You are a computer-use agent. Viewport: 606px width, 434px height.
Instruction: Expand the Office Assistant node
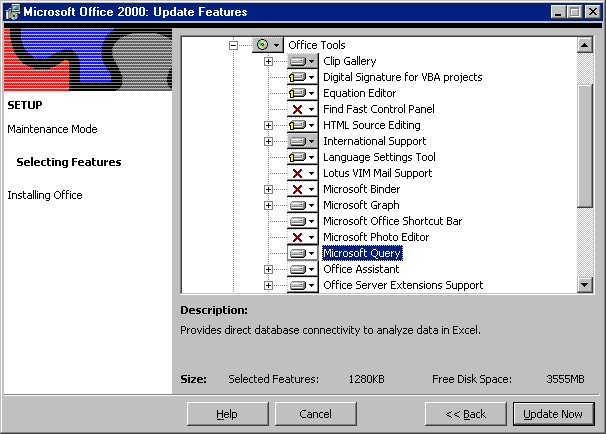[268, 269]
